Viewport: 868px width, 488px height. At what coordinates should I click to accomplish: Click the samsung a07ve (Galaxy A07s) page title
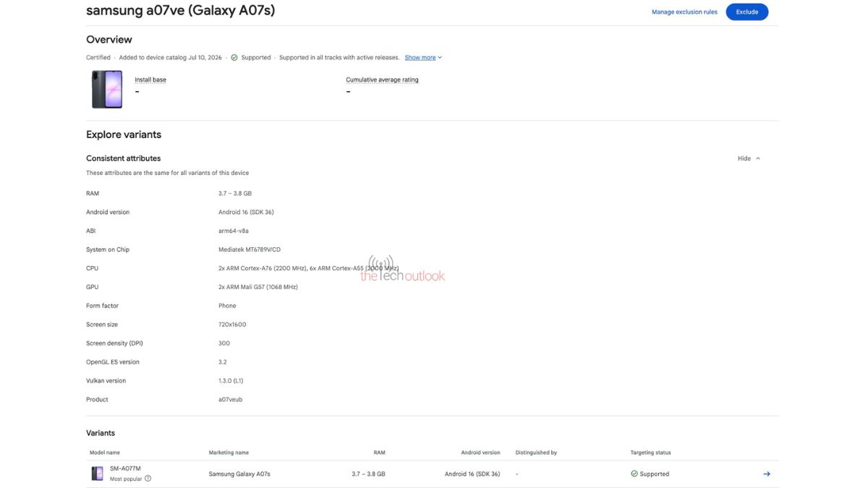click(180, 11)
